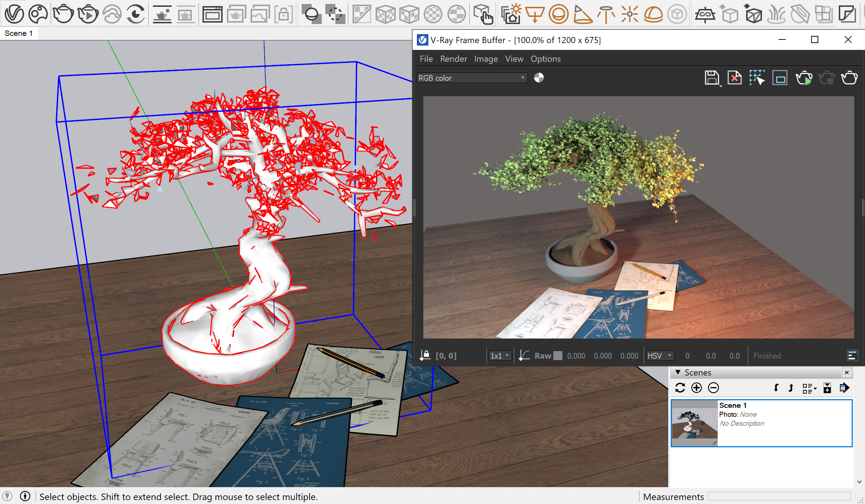
Task: Open the Options menu
Action: tap(545, 59)
